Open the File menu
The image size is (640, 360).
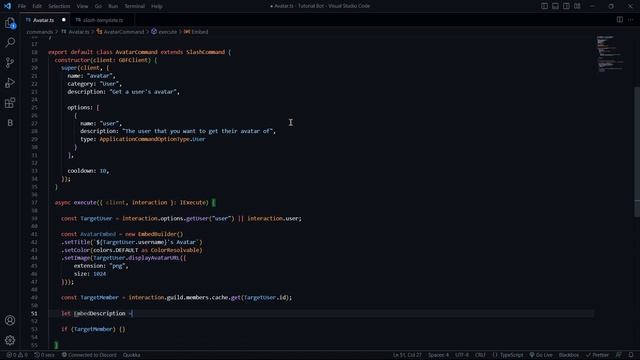(22, 6)
